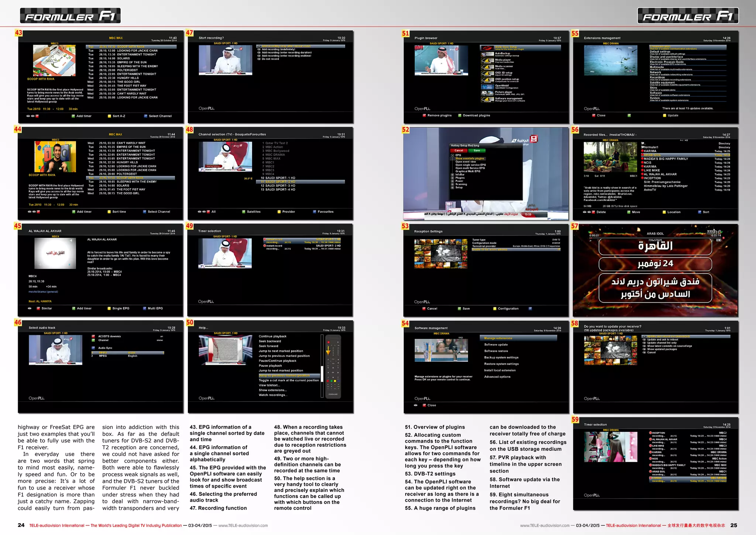Image resolution: width=756 pixels, height=535 pixels.
Task: Choose 'Add recording (enter recording duration)' option
Action: 284,52
